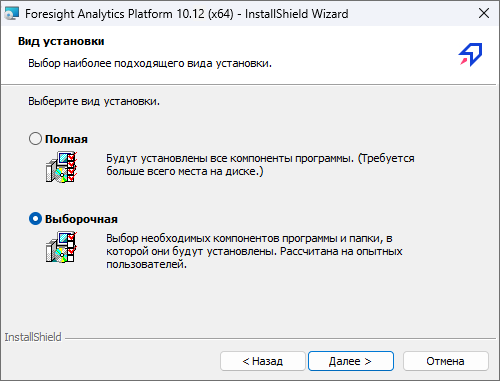Cancel the setup with Отмена
Image resolution: width=500 pixels, height=381 pixels.
[x=446, y=361]
